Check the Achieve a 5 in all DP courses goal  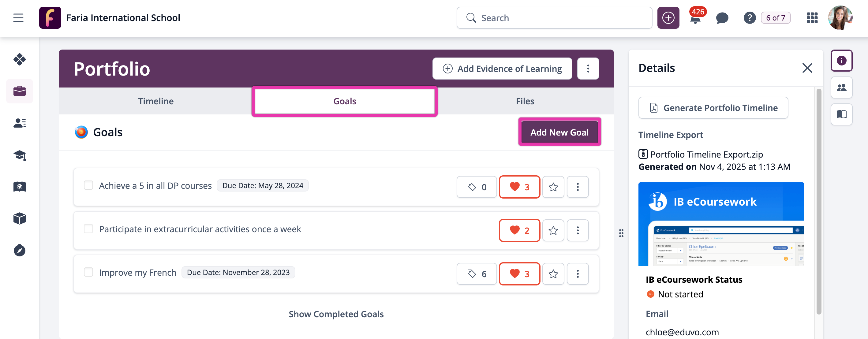click(88, 185)
